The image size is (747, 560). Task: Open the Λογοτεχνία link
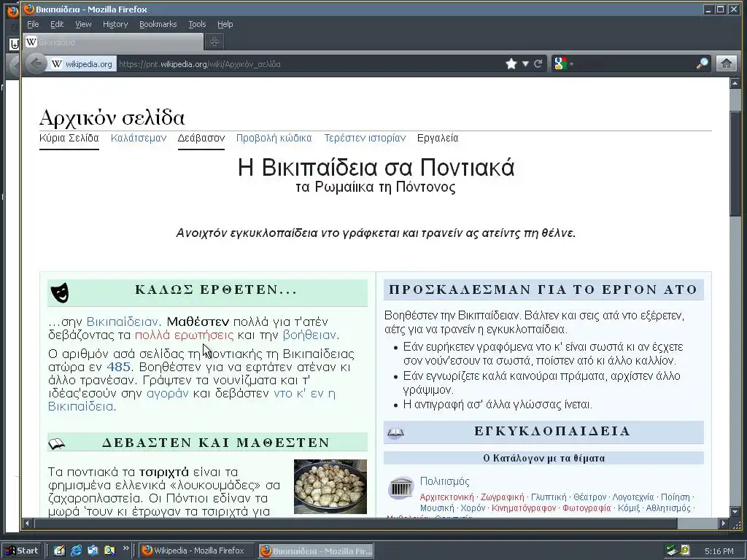pos(633,497)
